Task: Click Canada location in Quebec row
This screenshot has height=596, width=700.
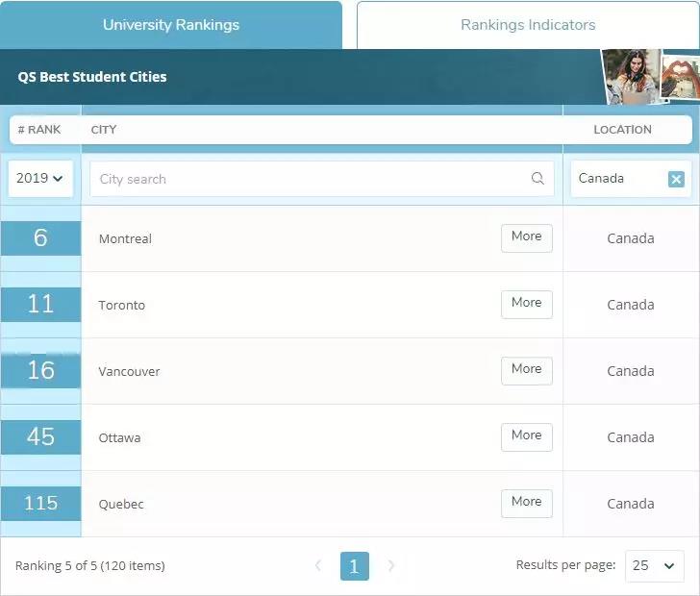Action: 631,504
